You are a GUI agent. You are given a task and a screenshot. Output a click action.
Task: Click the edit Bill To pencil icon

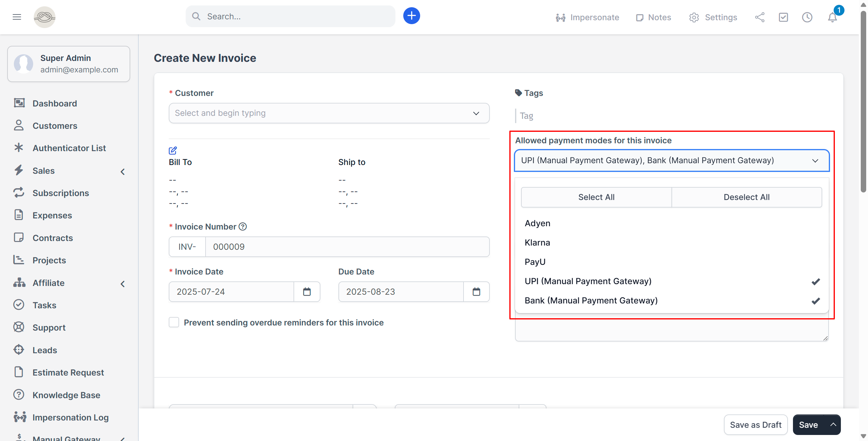pyautogui.click(x=173, y=151)
